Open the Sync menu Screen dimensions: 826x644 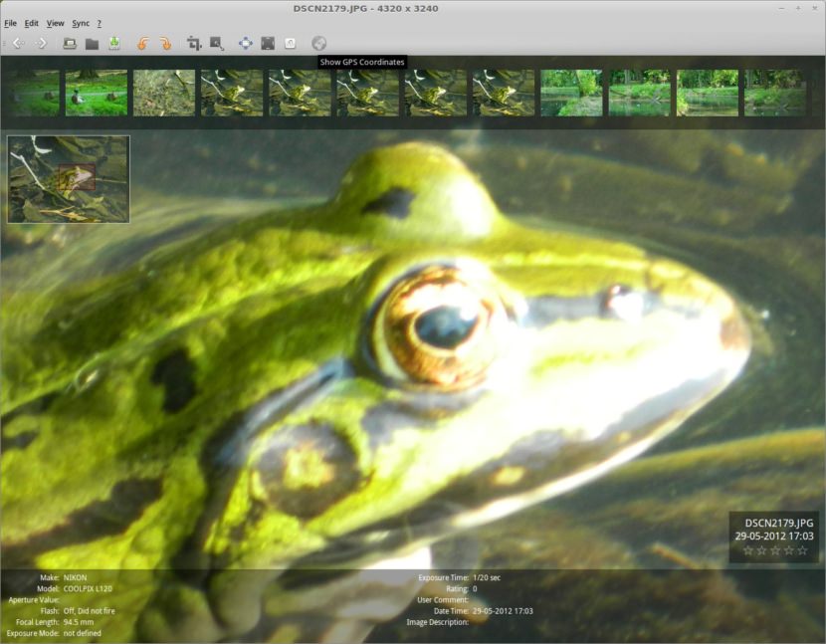point(81,23)
